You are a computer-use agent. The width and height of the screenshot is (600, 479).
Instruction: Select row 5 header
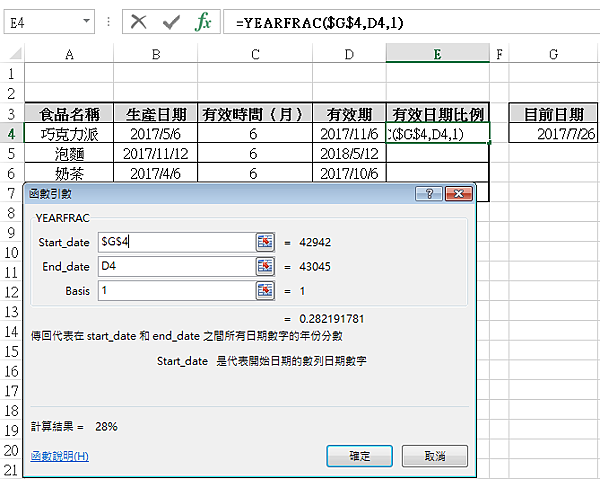[11, 153]
